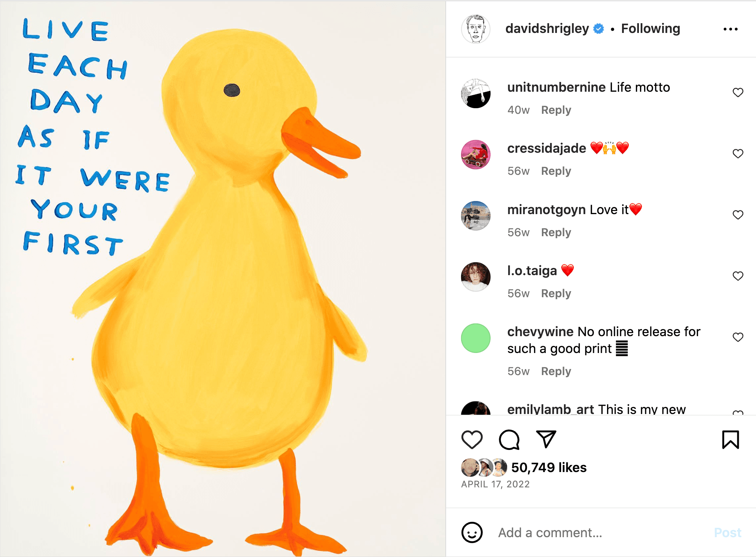The width and height of the screenshot is (756, 557).
Task: Open davidshrigley profile username
Action: tap(547, 28)
